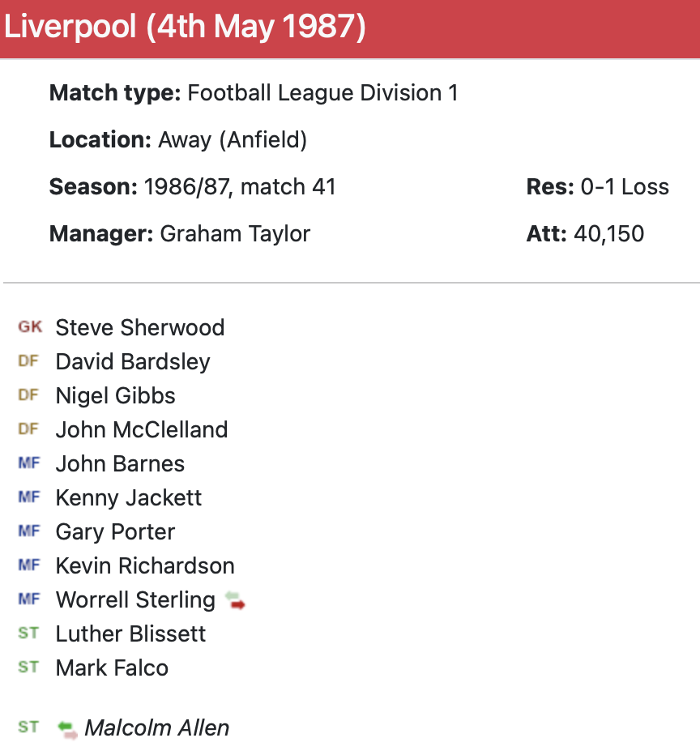Open Gary Porter's profile

115,531
